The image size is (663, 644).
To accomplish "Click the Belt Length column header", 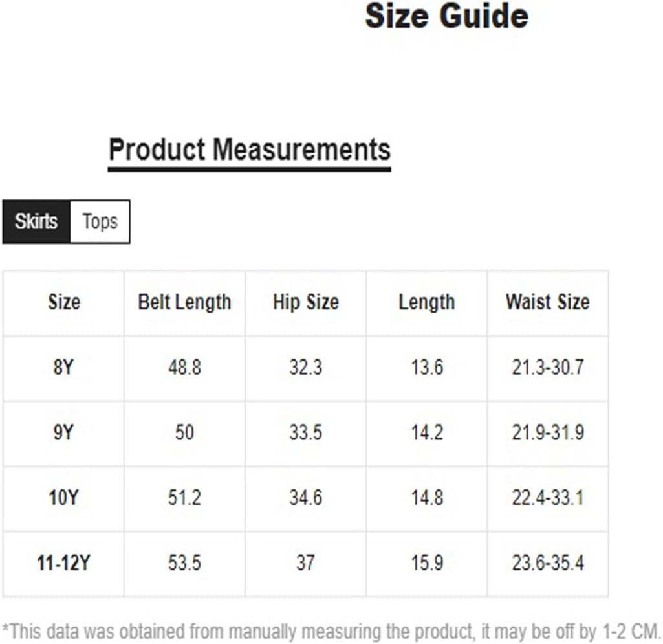I will pyautogui.click(x=185, y=302).
